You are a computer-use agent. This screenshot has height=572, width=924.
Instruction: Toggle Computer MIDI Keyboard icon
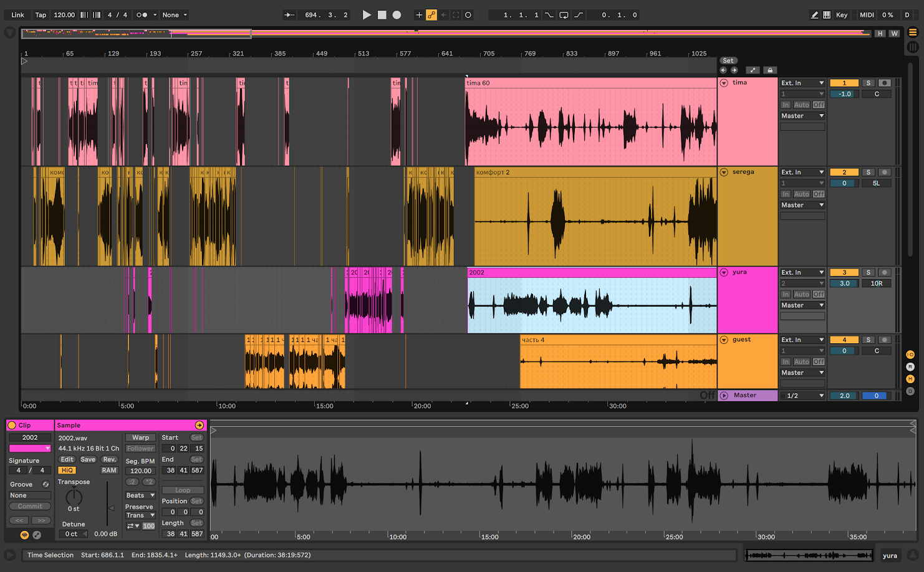pyautogui.click(x=827, y=15)
